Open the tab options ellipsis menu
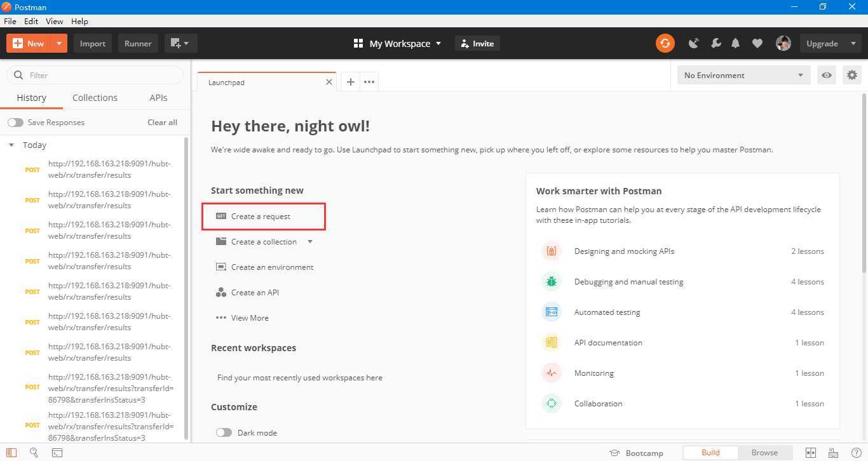Image resolution: width=868 pixels, height=461 pixels. 369,82
